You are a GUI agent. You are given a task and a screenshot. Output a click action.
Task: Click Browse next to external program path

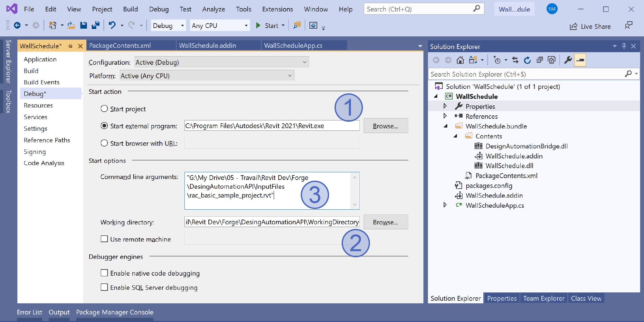(386, 126)
